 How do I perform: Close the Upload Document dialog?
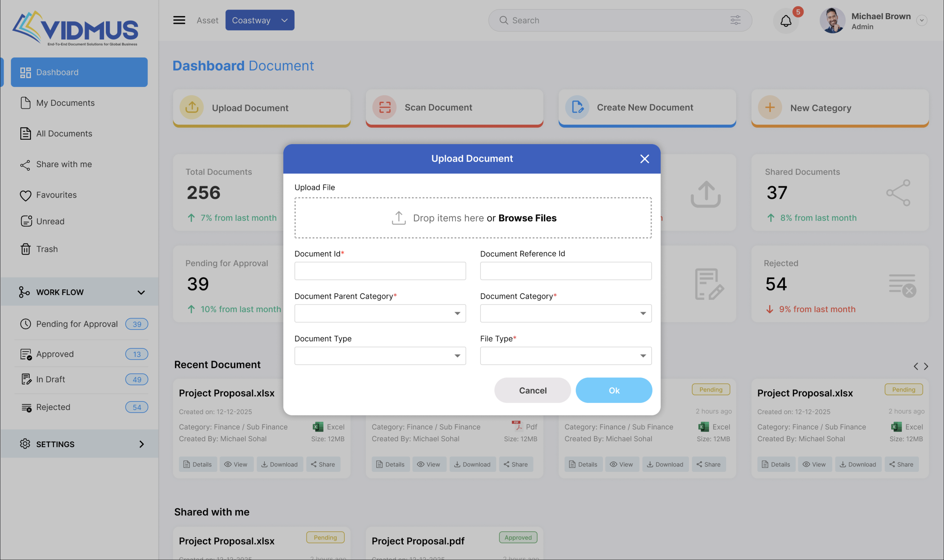coord(644,159)
